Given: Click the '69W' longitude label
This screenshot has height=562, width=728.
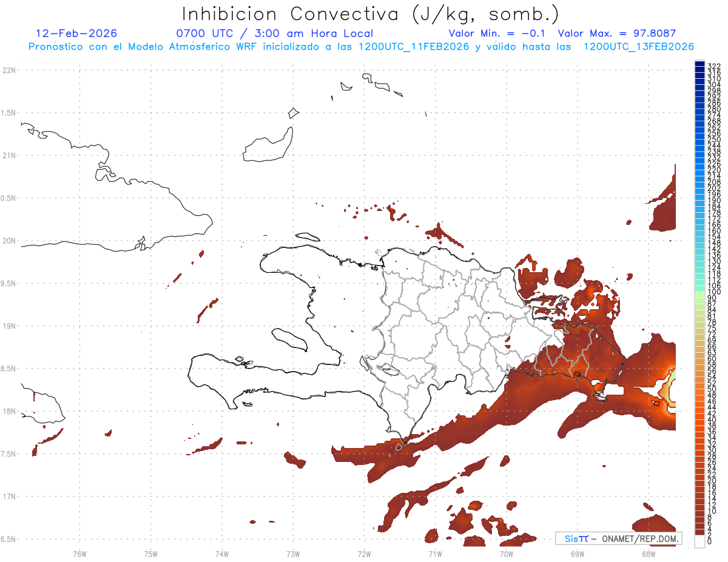Looking at the screenshot, I should point(577,554).
